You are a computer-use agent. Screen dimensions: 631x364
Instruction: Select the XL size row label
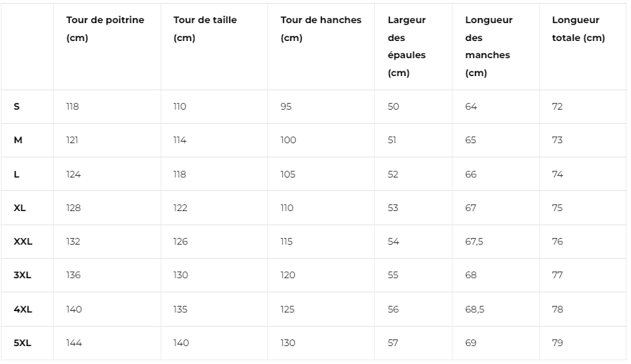pos(19,208)
